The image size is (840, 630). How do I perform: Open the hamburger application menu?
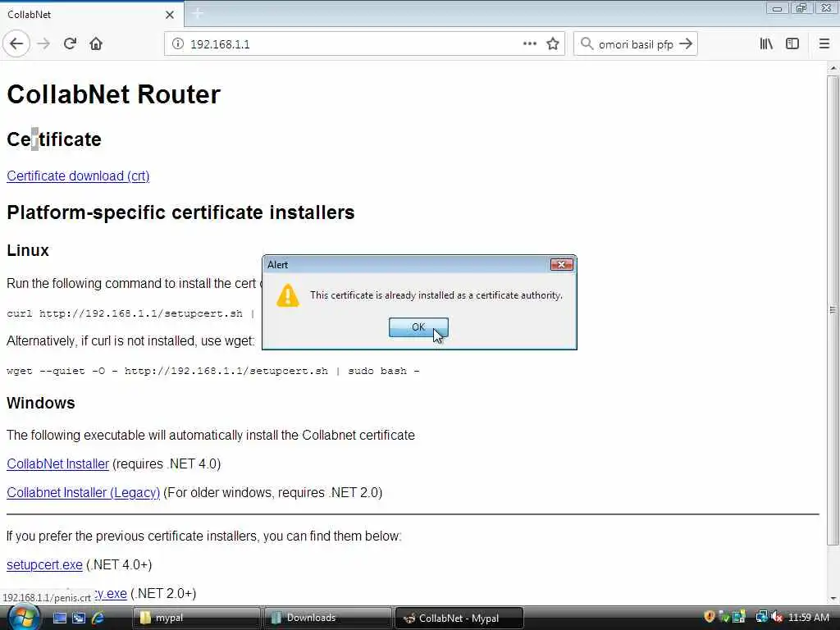(x=824, y=44)
